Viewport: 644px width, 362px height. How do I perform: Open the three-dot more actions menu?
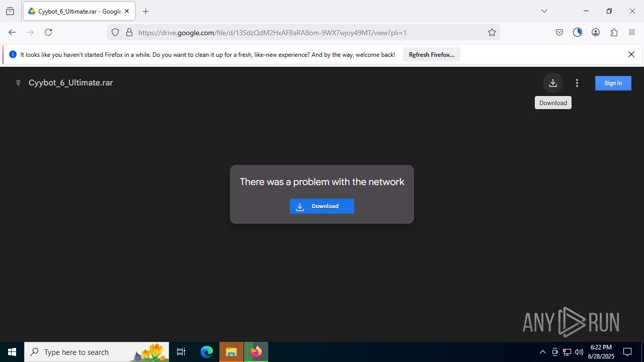click(x=577, y=83)
